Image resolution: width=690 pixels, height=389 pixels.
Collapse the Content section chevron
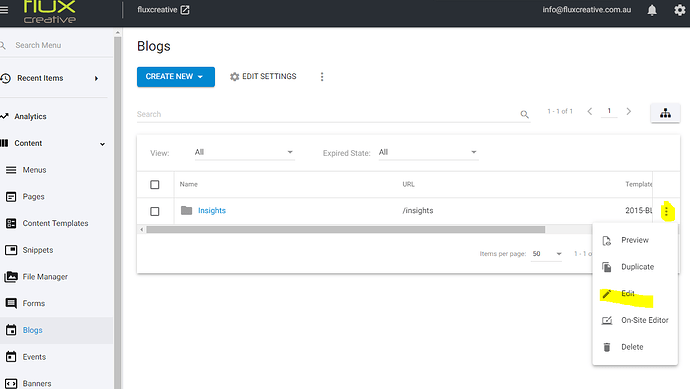(103, 144)
